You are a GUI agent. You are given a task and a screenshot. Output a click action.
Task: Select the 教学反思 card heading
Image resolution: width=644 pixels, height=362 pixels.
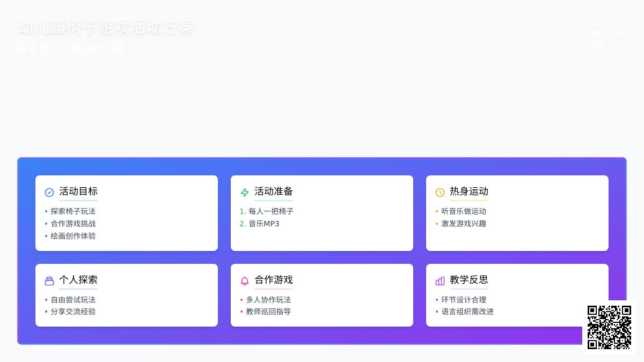click(x=469, y=280)
